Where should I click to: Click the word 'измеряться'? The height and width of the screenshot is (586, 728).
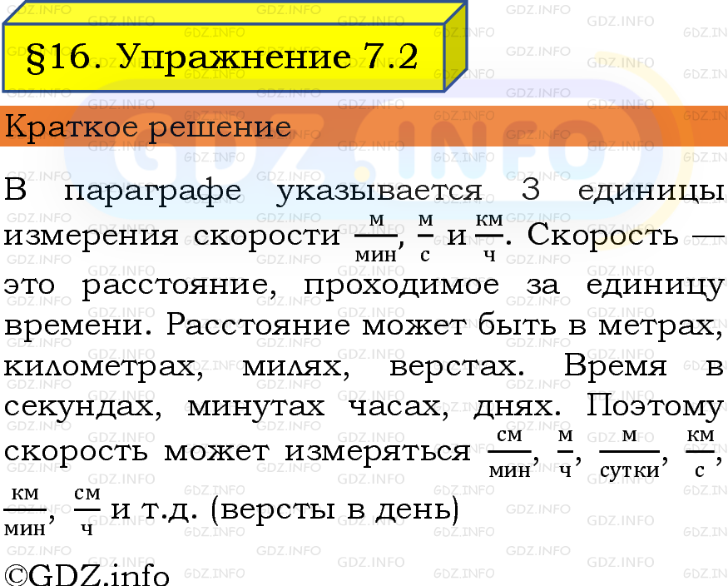[378, 451]
